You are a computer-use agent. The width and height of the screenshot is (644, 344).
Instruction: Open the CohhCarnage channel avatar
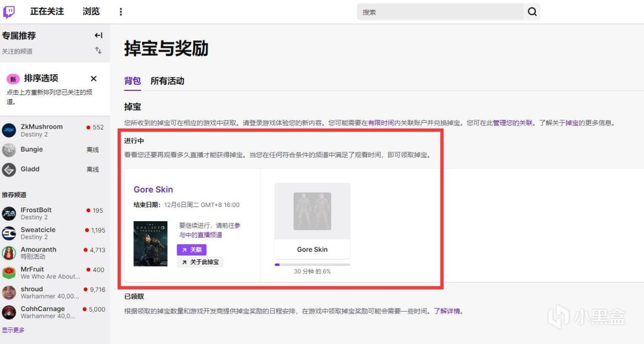click(9, 313)
